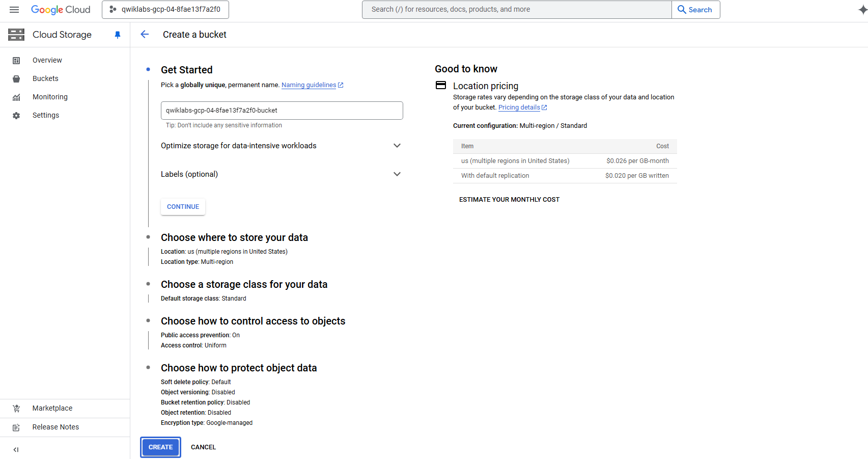Click the CONTINUE button
The height and width of the screenshot is (459, 868).
pyautogui.click(x=183, y=207)
